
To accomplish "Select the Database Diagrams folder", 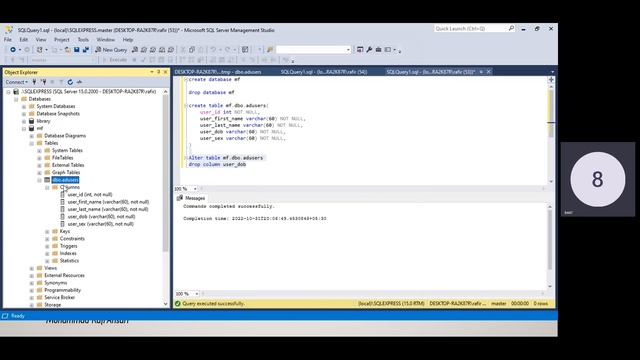I will coord(65,136).
